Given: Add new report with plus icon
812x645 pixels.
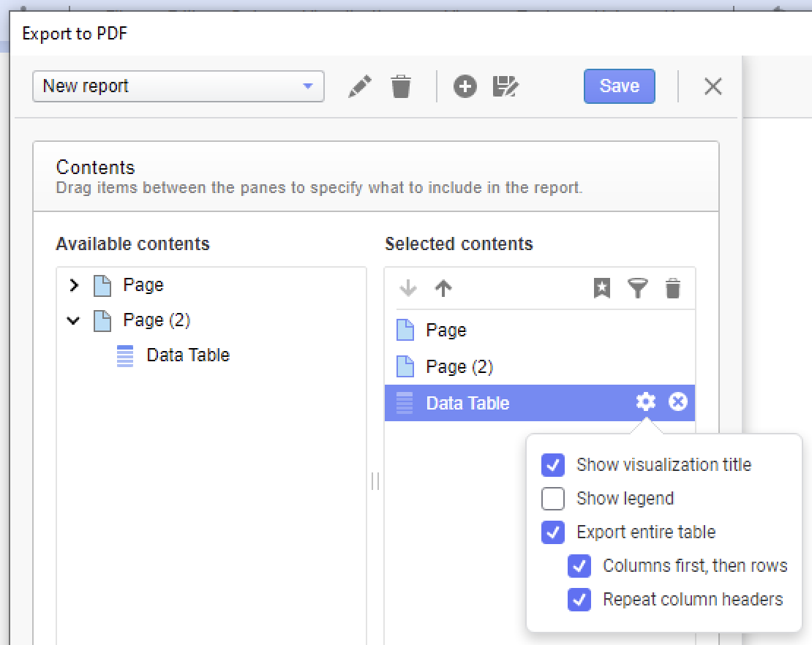Looking at the screenshot, I should [465, 87].
